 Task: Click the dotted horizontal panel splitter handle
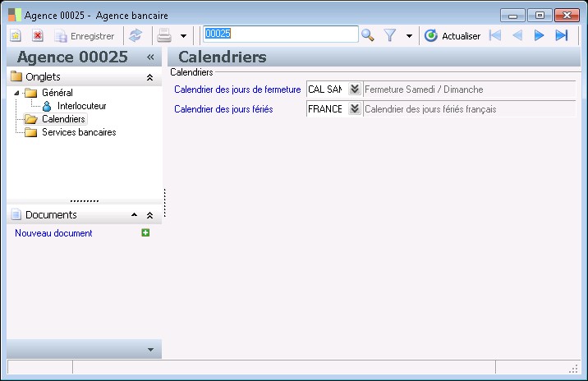[x=85, y=201]
